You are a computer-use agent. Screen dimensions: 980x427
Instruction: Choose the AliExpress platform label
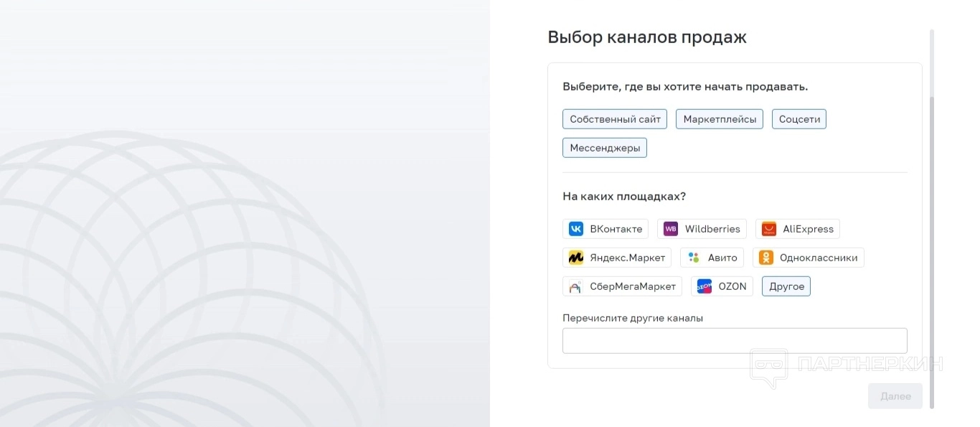click(809, 229)
